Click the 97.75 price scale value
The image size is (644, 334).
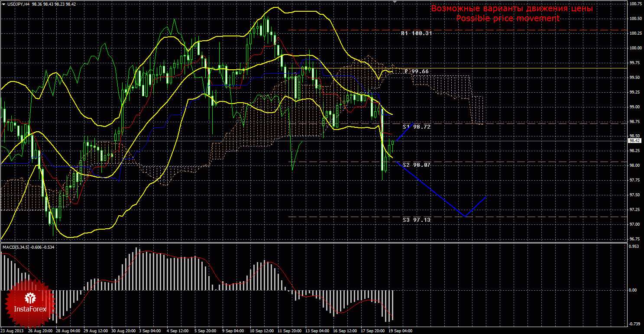coord(634,180)
